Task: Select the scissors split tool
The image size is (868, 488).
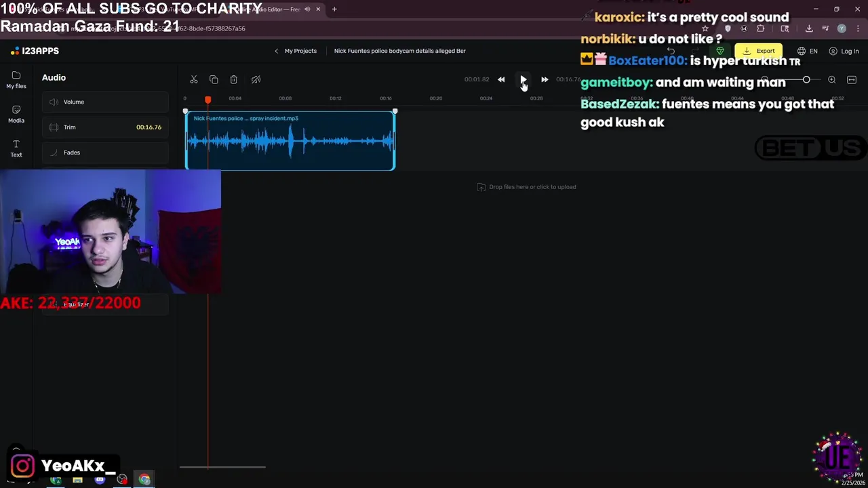Action: click(x=194, y=80)
